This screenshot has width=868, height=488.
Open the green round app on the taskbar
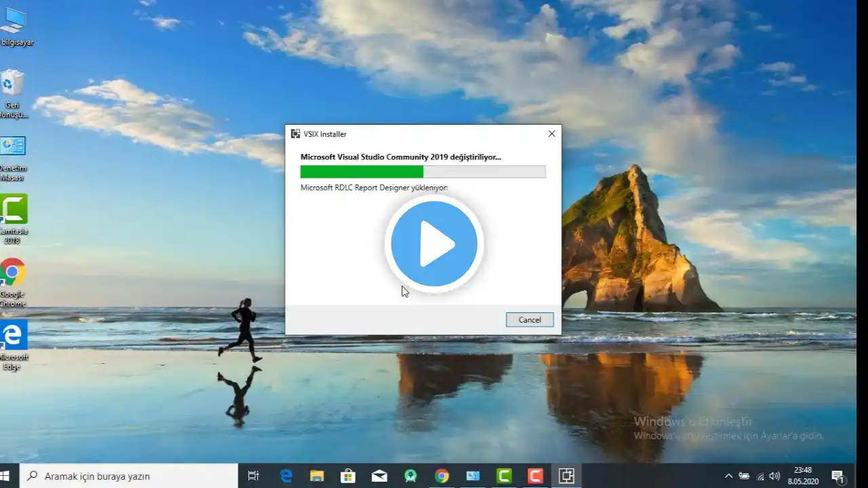coord(410,476)
